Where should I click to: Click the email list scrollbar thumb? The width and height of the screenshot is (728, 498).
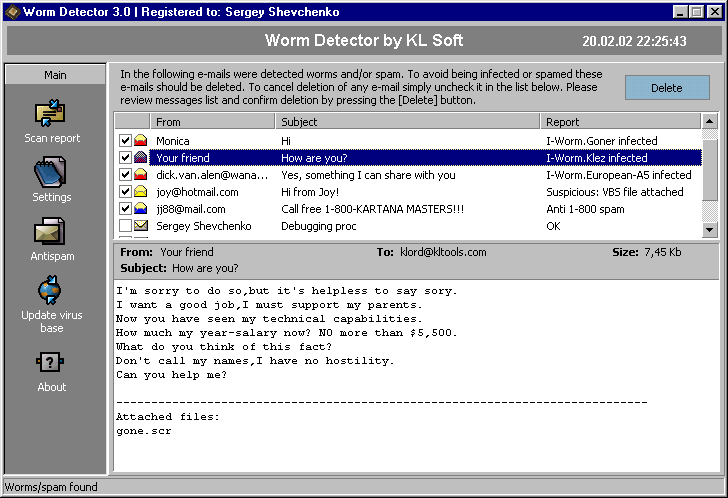pyautogui.click(x=709, y=169)
